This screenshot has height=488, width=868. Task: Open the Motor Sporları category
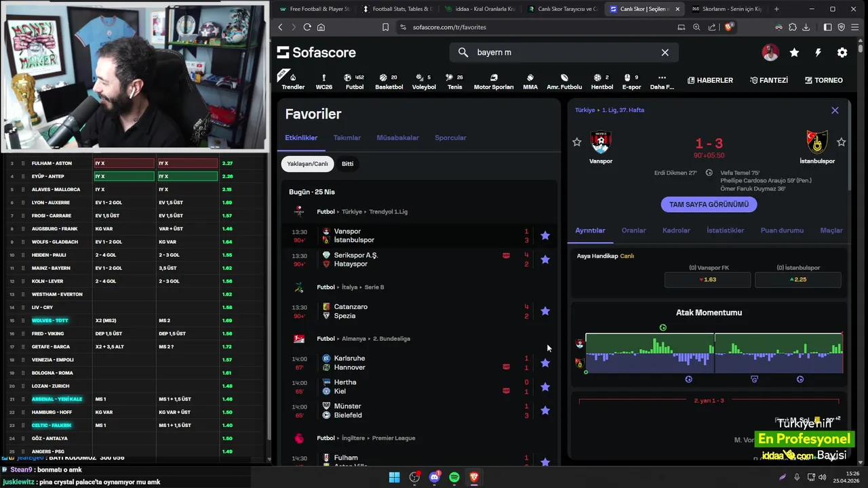(494, 81)
